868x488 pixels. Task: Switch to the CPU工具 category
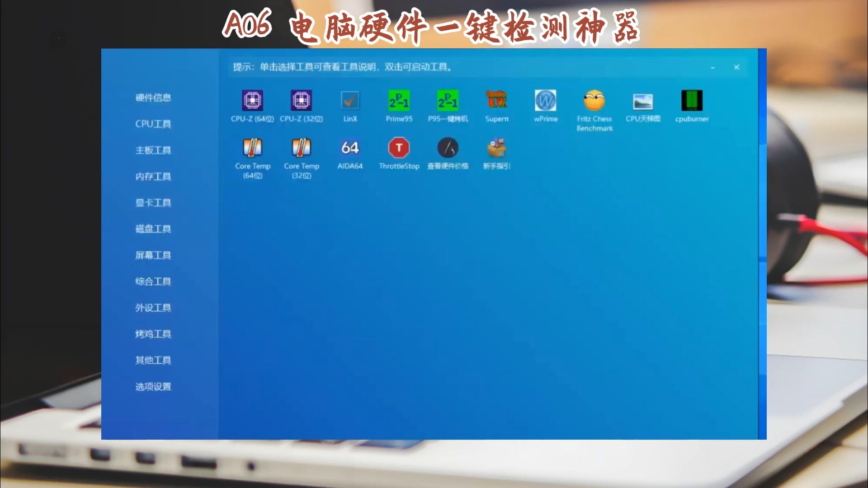tap(153, 124)
